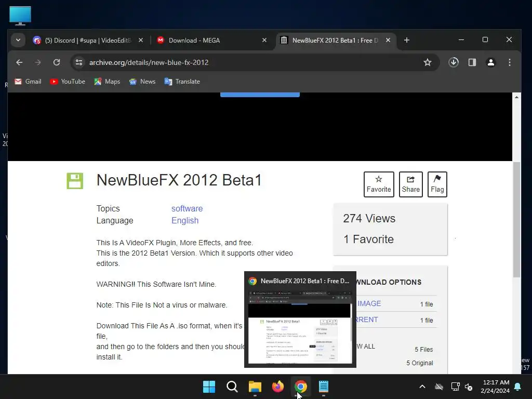This screenshot has width=532, height=399.
Task: Go back to the previous page
Action: point(19,62)
